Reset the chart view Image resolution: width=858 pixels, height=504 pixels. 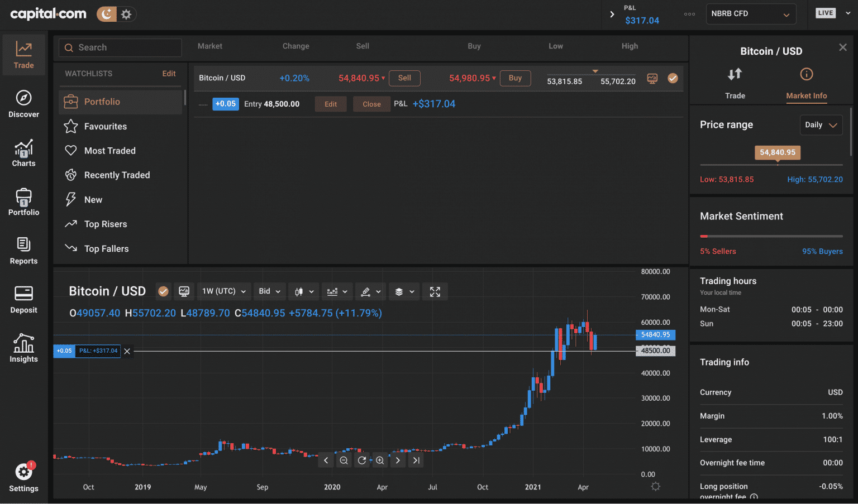[362, 460]
